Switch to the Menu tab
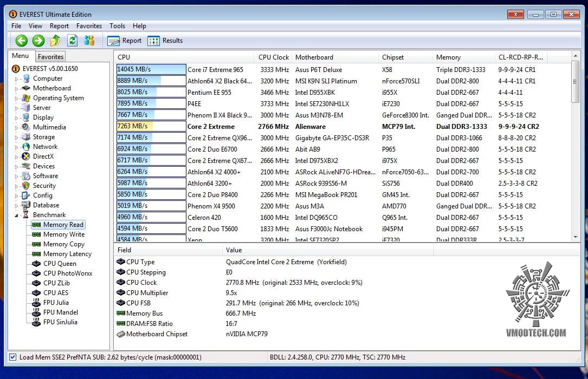This screenshot has width=588, height=379. click(20, 56)
